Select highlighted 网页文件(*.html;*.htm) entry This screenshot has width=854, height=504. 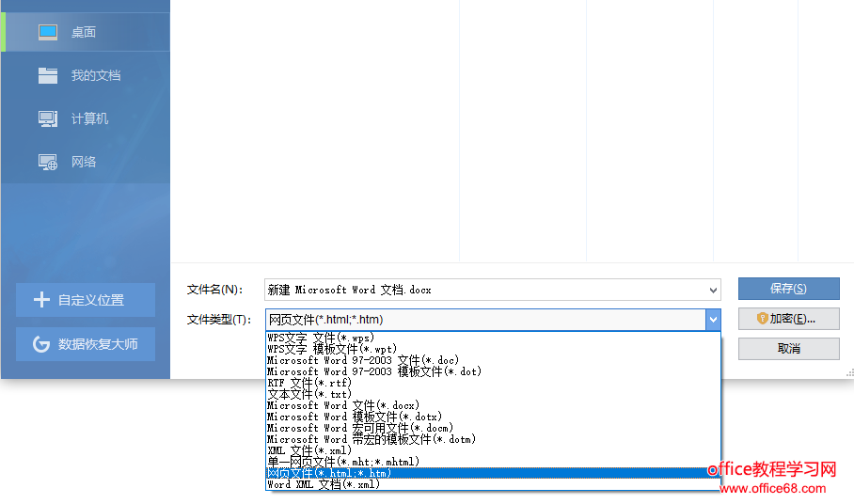(x=493, y=473)
